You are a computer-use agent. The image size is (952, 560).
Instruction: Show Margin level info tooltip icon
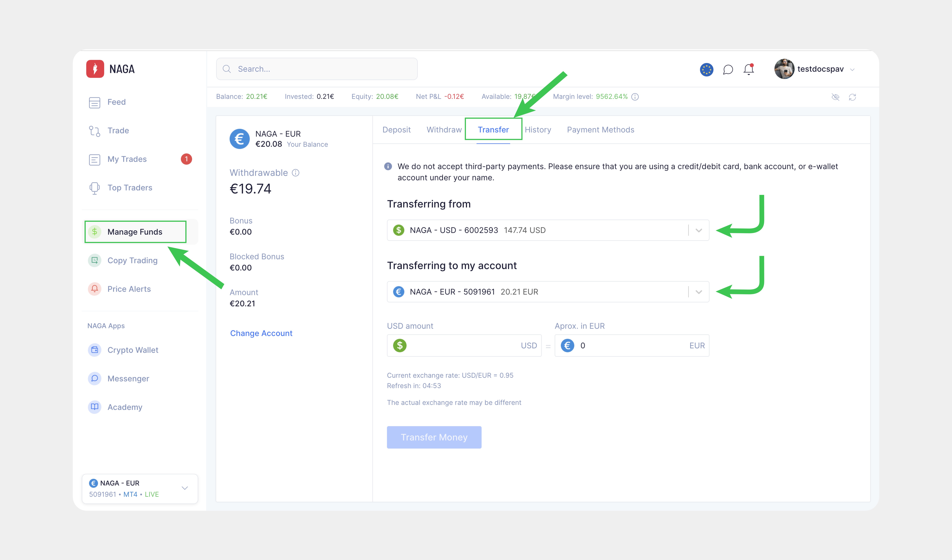(635, 97)
